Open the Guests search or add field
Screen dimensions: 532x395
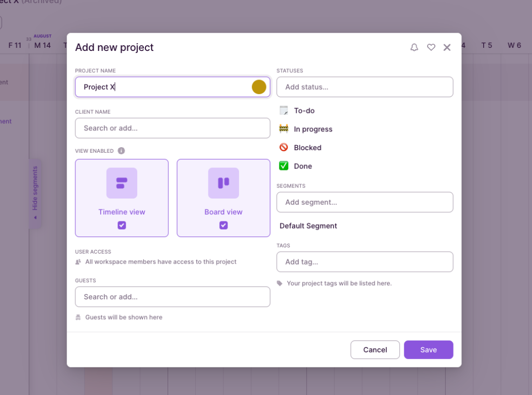point(172,297)
